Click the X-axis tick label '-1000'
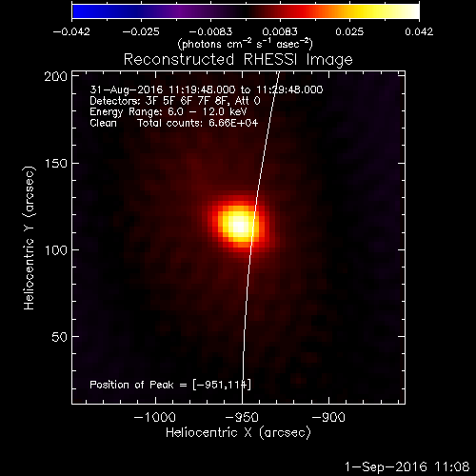Image resolution: width=476 pixels, height=476 pixels. coord(155,417)
